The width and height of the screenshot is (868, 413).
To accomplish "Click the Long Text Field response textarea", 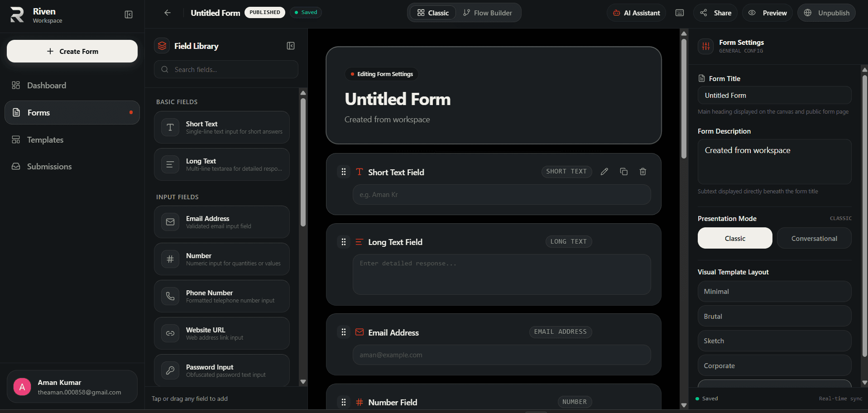I will pyautogui.click(x=502, y=274).
